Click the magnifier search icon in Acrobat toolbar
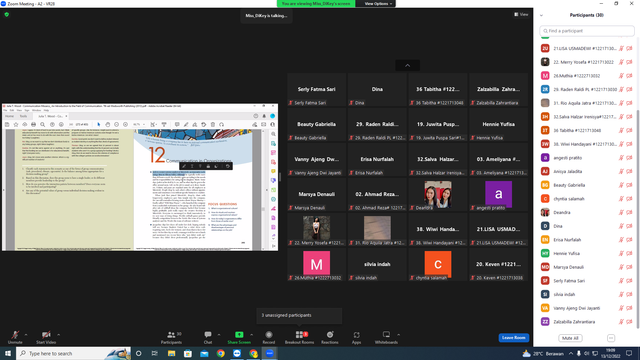The width and height of the screenshot is (640, 360). pyautogui.click(x=42, y=124)
